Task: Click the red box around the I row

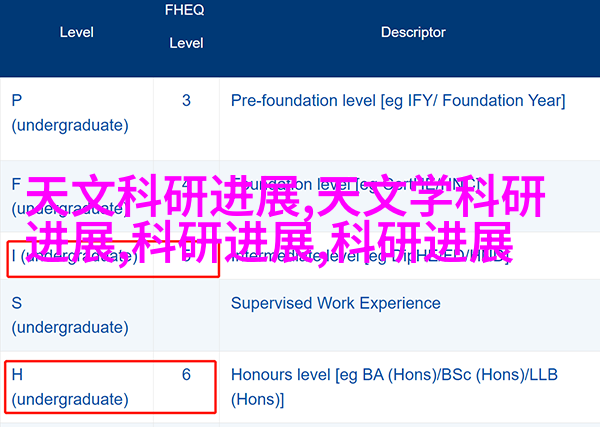Action: tap(113, 259)
